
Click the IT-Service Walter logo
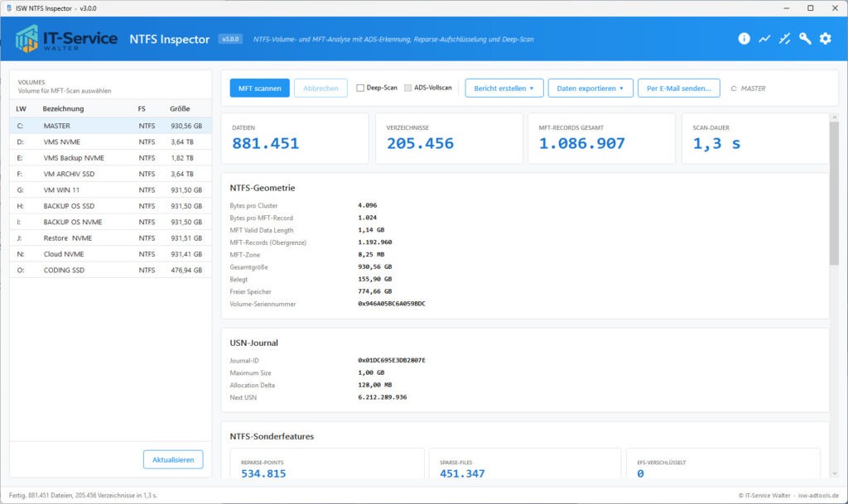point(66,39)
